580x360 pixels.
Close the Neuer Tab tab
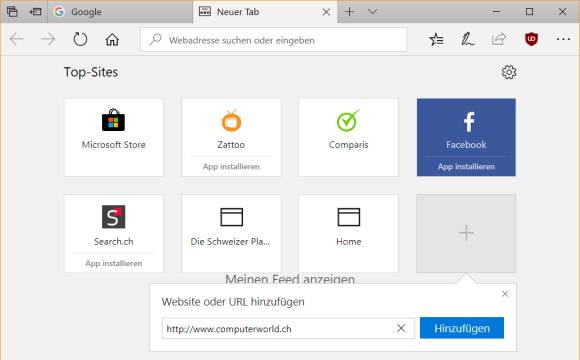click(326, 12)
